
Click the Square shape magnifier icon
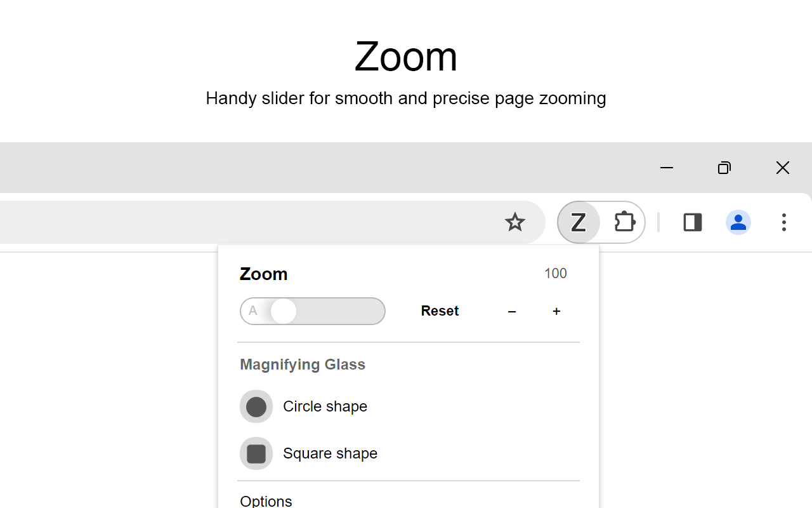(x=256, y=453)
